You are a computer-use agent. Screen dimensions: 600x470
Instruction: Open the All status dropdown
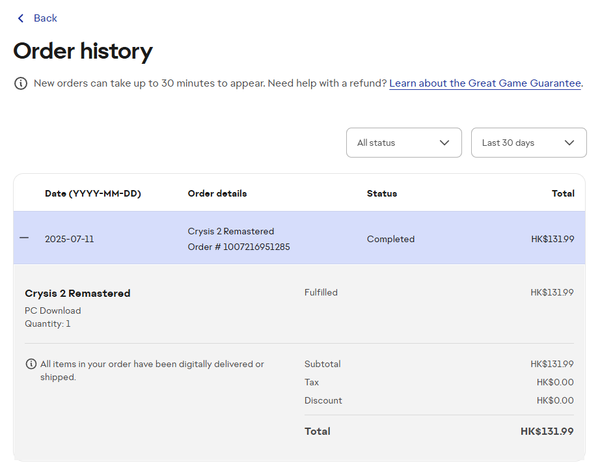(404, 143)
